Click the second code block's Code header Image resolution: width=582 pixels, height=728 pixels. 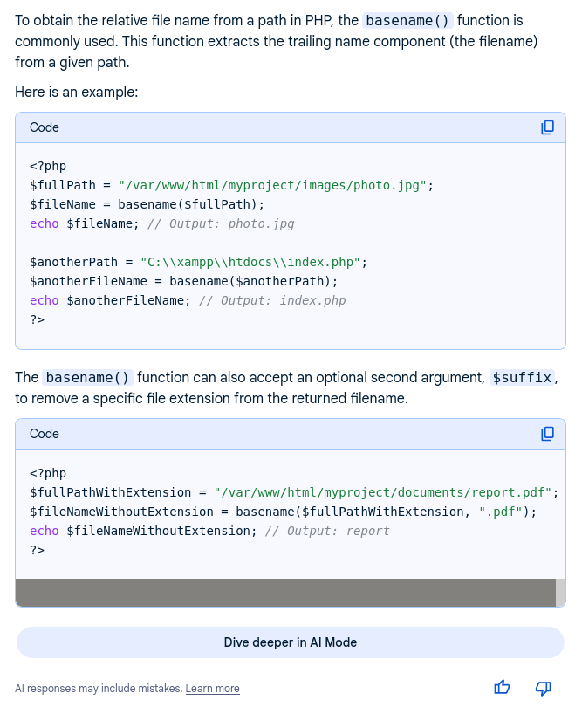(x=45, y=434)
